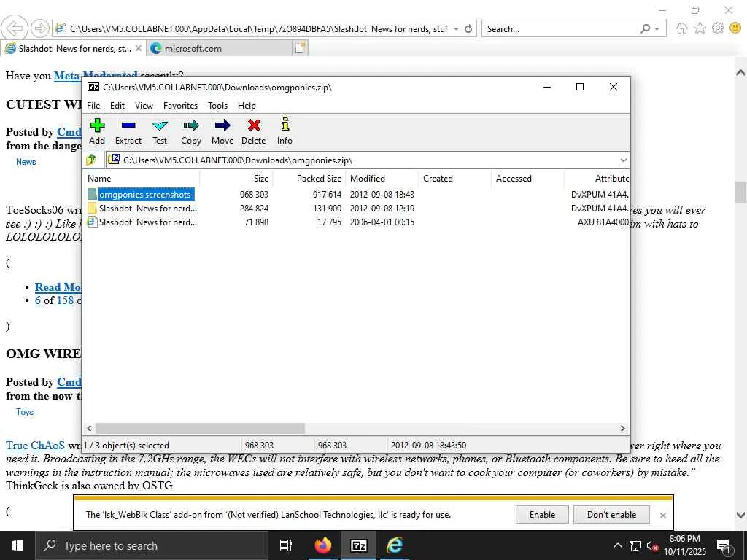747x560 pixels.
Task: Click the omgponies screenshots folder icon
Action: (92, 194)
